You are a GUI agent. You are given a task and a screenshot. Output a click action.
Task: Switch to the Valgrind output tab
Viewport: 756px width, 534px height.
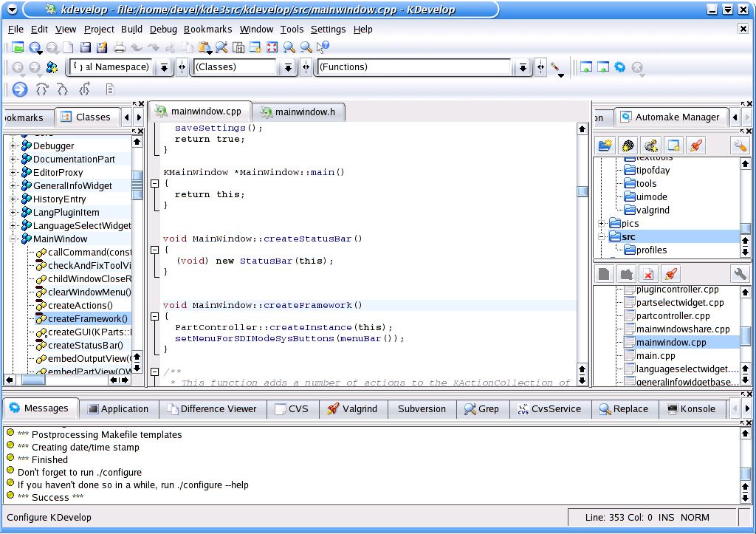pyautogui.click(x=353, y=409)
